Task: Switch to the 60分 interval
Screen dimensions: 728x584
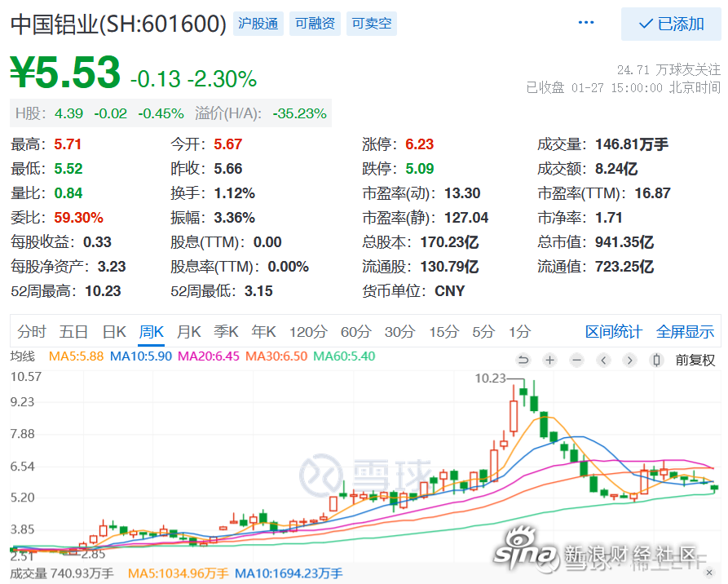Action: coord(356,332)
